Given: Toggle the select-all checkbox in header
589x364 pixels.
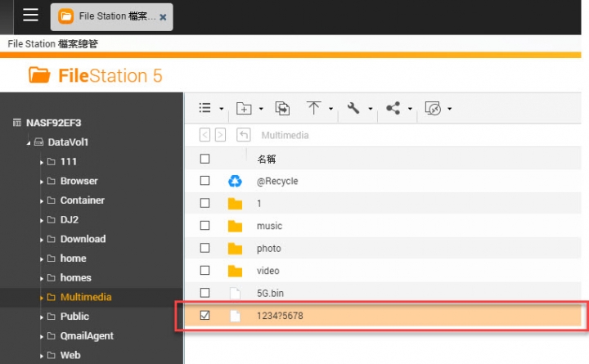Looking at the screenshot, I should point(205,159).
